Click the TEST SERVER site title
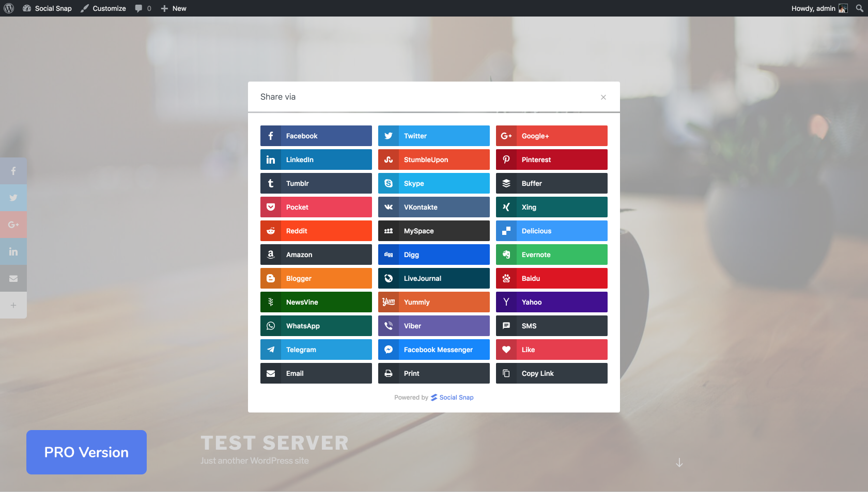 [x=274, y=443]
